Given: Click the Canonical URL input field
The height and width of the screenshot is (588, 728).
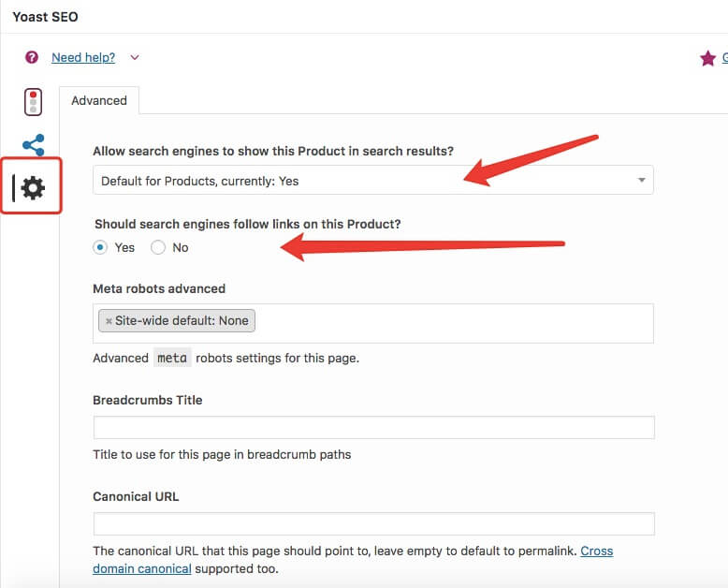Looking at the screenshot, I should pyautogui.click(x=373, y=524).
